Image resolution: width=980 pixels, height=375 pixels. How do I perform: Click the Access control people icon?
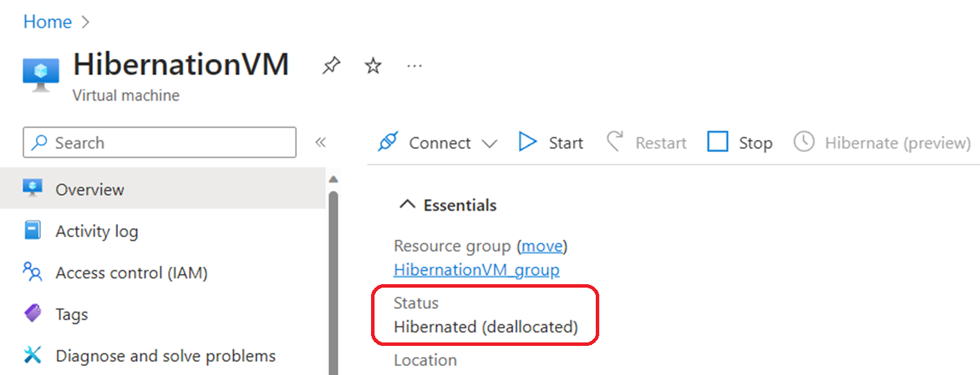pos(33,272)
